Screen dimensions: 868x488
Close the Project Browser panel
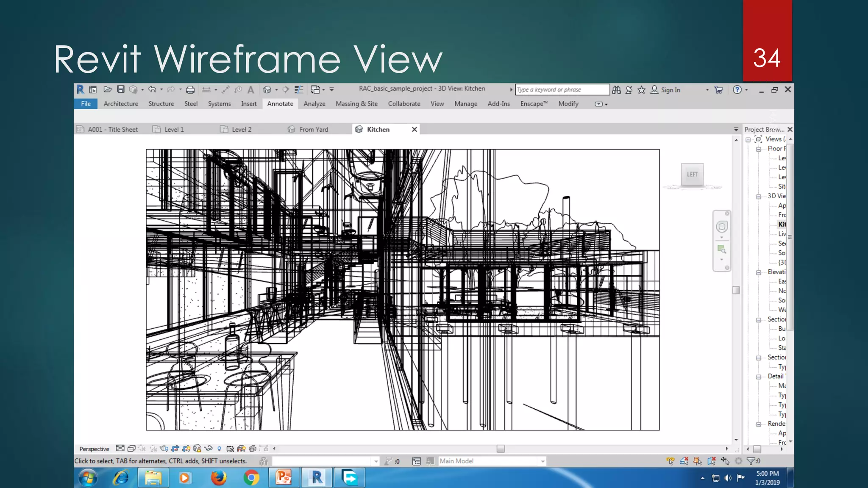[x=790, y=130]
